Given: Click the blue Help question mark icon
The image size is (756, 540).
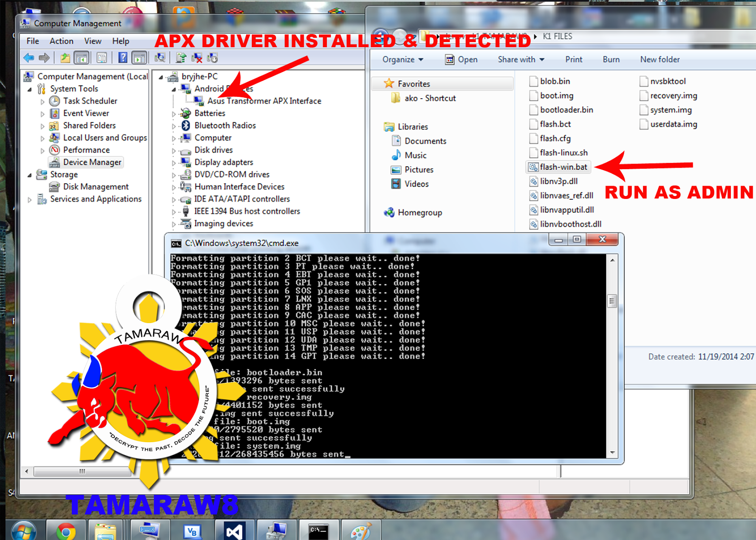Looking at the screenshot, I should 123,58.
